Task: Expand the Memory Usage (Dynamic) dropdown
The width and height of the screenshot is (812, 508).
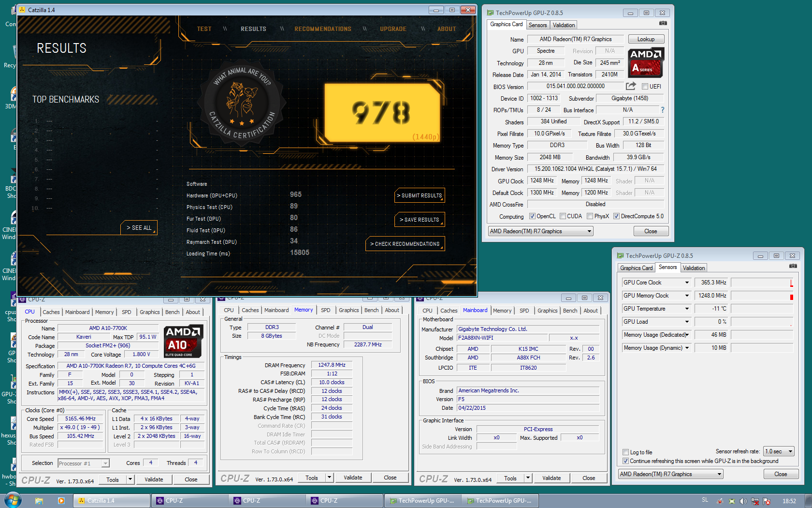Action: 687,348
